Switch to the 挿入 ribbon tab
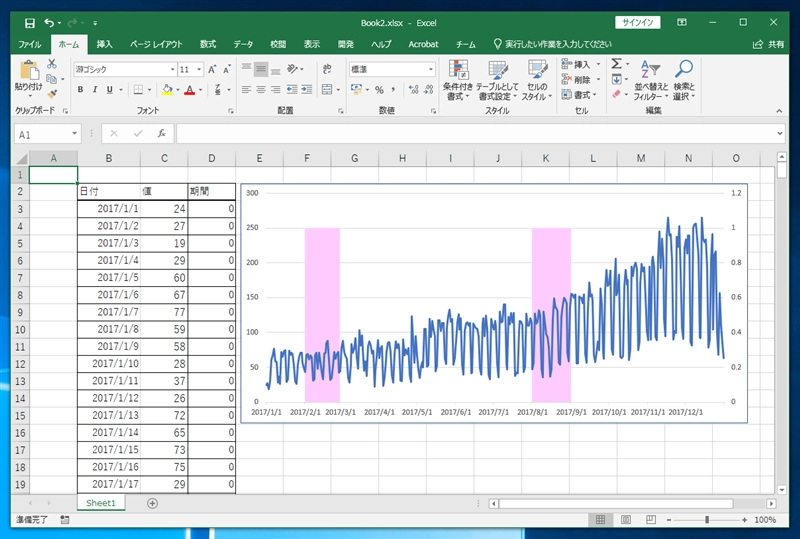 click(x=105, y=44)
